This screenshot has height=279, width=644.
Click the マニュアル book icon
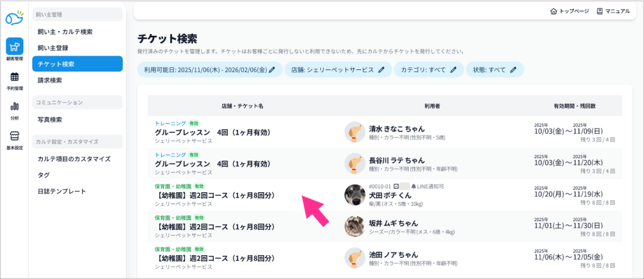point(599,11)
